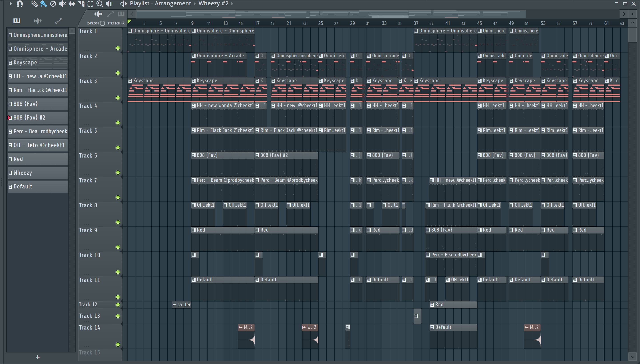Click the Track 10 header label
Screen dimensions: 640x364
90,255
